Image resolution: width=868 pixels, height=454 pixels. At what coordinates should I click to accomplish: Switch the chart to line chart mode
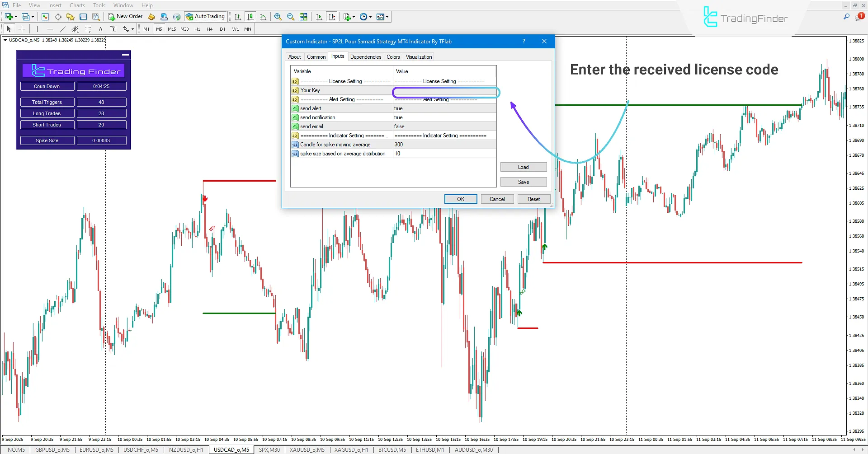tap(264, 17)
